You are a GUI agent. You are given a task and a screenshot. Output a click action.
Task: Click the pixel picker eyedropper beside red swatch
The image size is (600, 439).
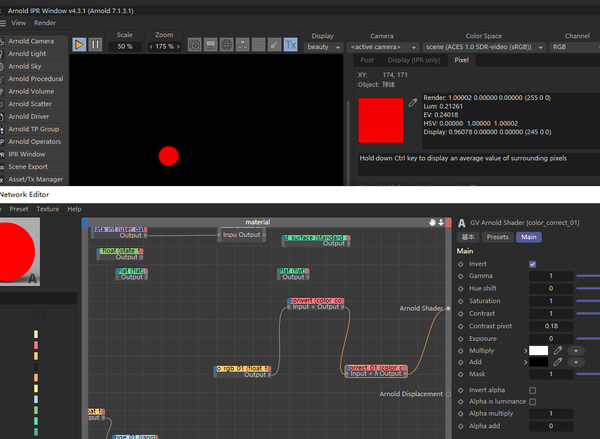tap(412, 103)
